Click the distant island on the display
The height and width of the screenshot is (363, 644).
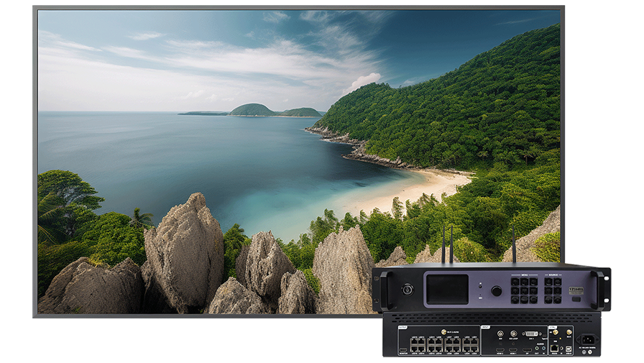[253, 110]
